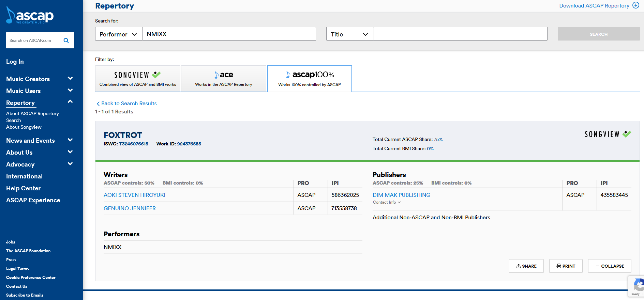Click the magnifier icon in ASCAP.com search
Image resolution: width=644 pixels, height=300 pixels.
66,41
